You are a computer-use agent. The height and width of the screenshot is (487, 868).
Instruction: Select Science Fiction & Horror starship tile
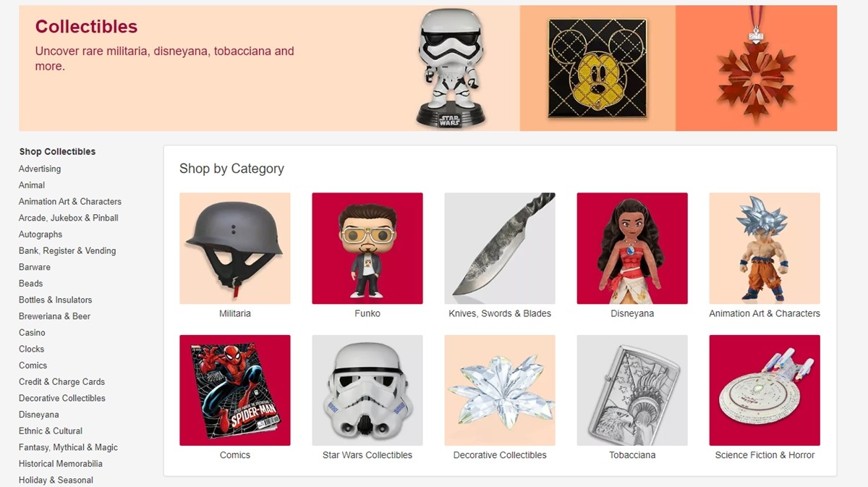765,390
